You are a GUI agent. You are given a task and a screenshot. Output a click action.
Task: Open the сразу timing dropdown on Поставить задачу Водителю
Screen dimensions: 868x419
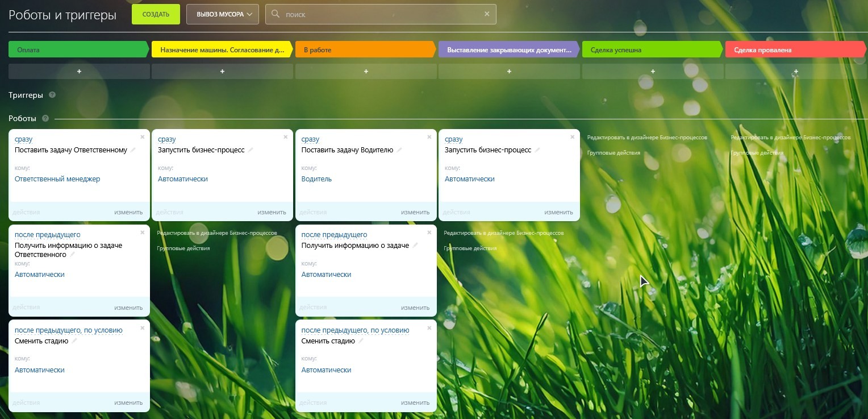point(310,139)
